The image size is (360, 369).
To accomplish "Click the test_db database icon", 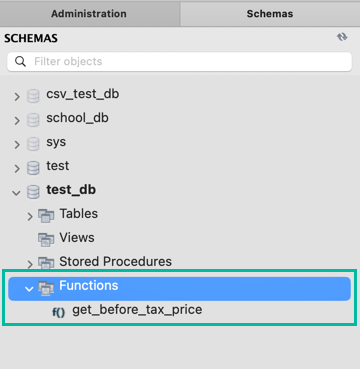I will (33, 192).
